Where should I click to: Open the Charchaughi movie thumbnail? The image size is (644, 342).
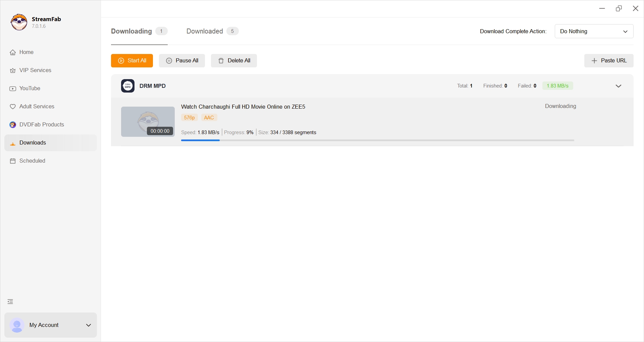(148, 121)
